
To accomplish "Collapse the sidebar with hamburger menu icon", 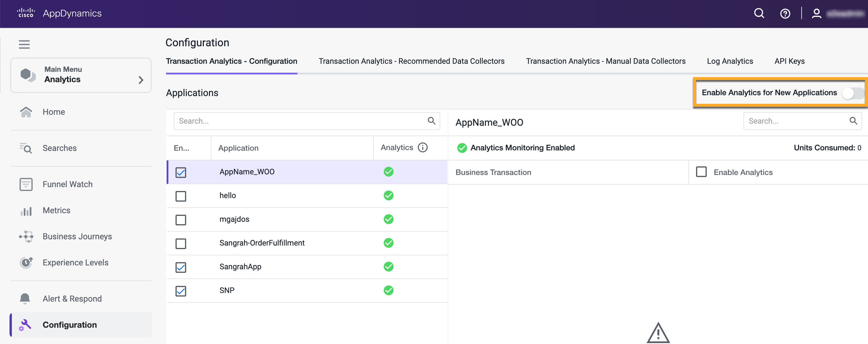I will (x=24, y=44).
